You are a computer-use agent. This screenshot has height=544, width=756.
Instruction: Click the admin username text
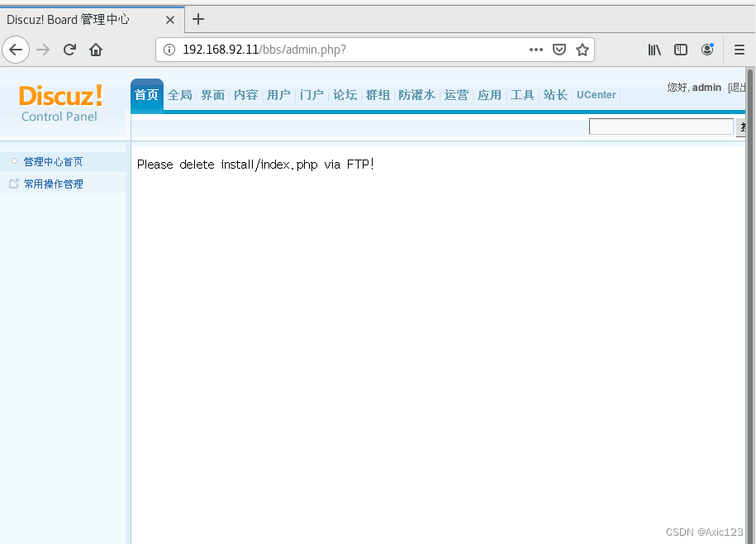706,88
